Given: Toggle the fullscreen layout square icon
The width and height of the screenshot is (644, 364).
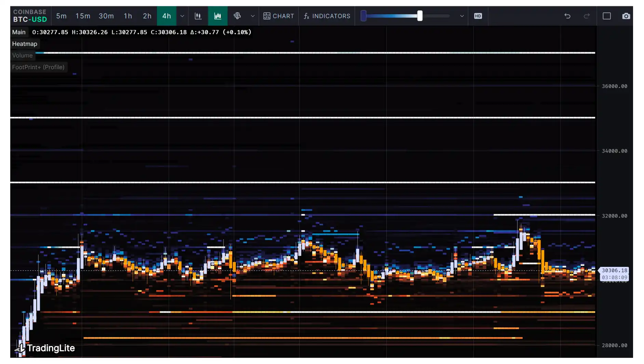Looking at the screenshot, I should coord(607,16).
